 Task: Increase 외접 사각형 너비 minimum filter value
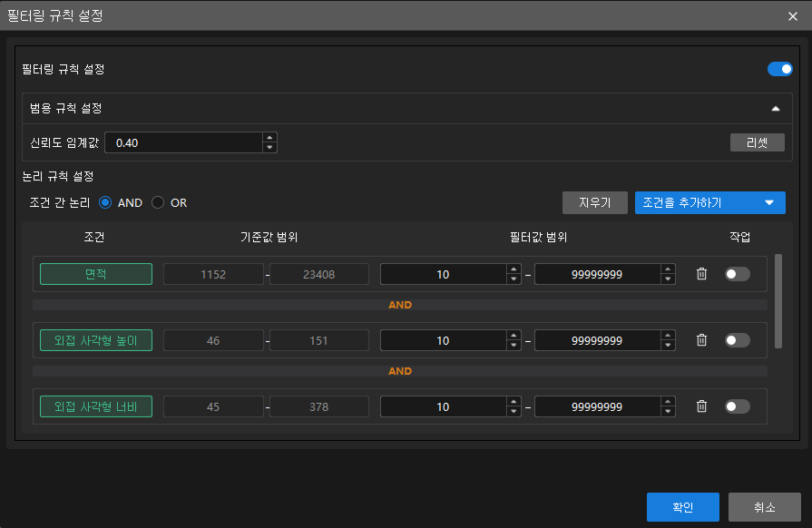[514, 402]
